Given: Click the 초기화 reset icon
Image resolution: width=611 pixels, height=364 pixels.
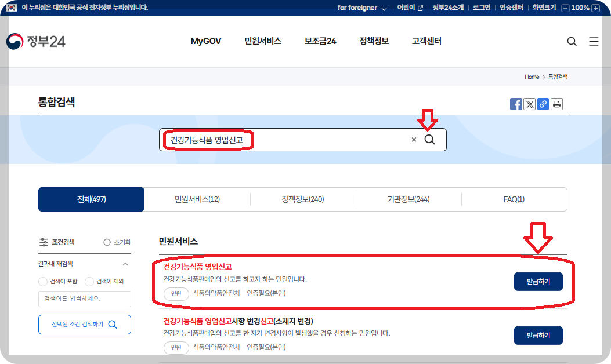Looking at the screenshot, I should pos(107,242).
